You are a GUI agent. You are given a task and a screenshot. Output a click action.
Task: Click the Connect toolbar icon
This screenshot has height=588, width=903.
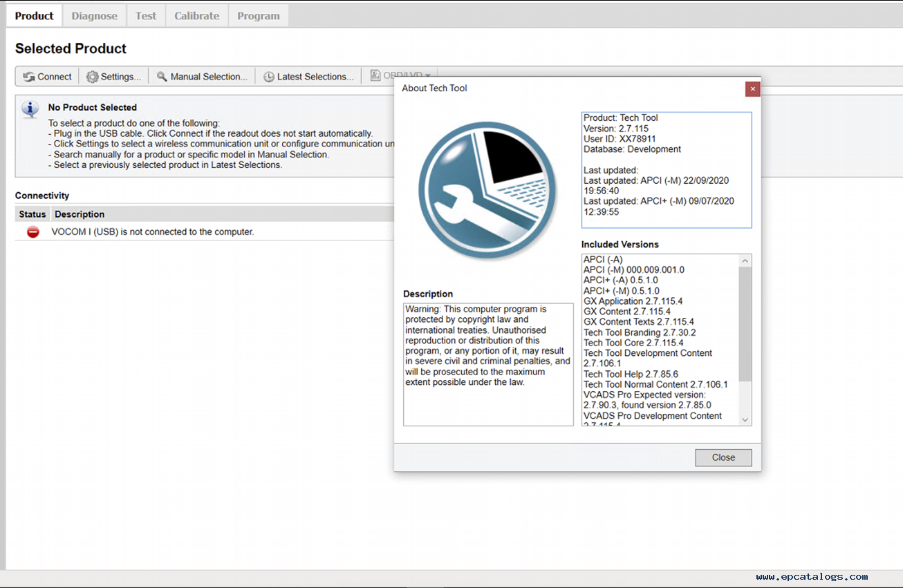pos(29,77)
